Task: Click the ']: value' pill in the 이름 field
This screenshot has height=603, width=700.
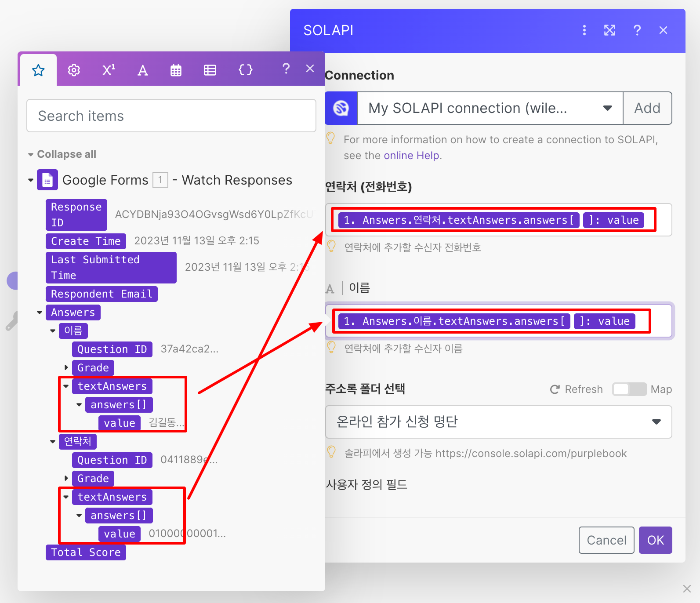Action: pos(605,321)
